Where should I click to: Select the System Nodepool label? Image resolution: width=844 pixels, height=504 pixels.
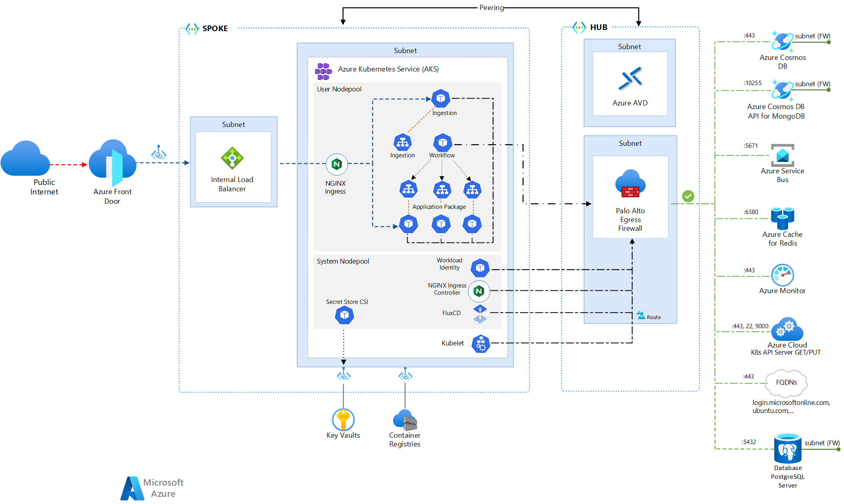[343, 261]
